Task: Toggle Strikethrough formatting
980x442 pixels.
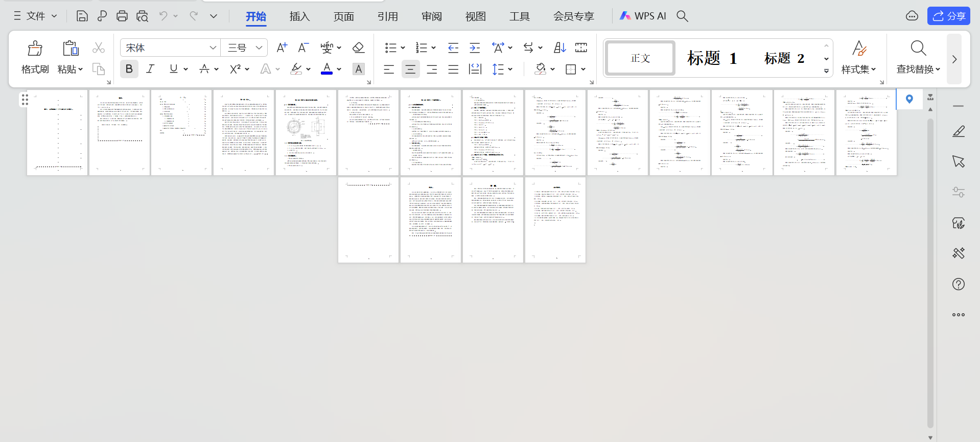Action: 204,69
